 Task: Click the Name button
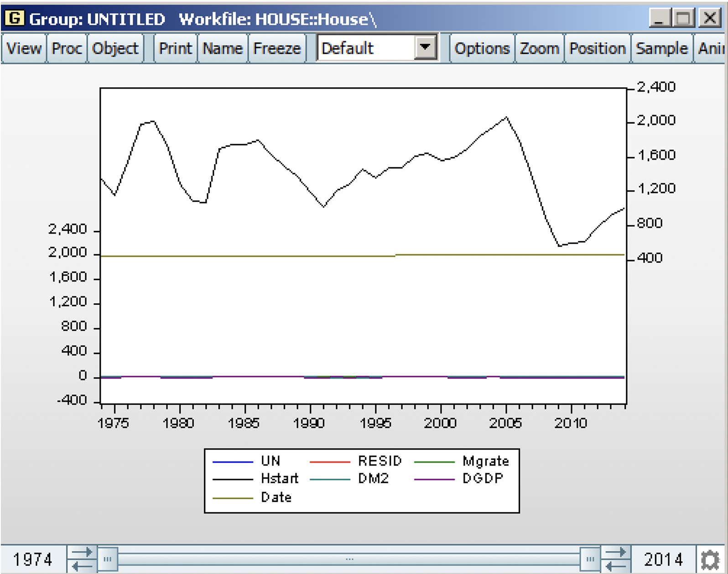pos(223,48)
